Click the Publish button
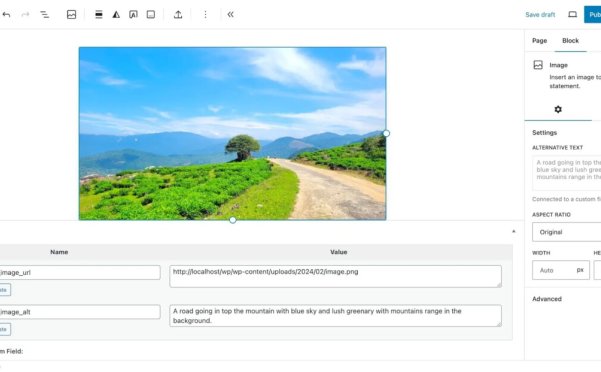Image resolution: width=601 pixels, height=372 pixels. (593, 15)
